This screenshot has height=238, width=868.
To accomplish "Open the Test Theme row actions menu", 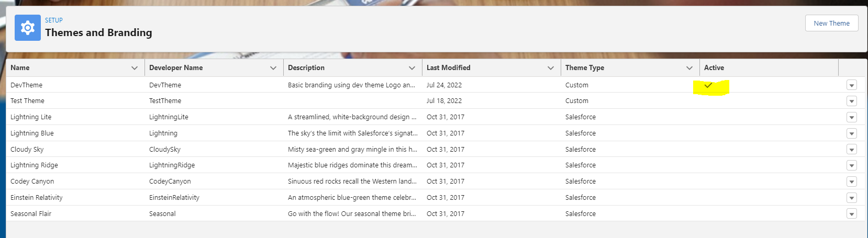I will pyautogui.click(x=851, y=101).
